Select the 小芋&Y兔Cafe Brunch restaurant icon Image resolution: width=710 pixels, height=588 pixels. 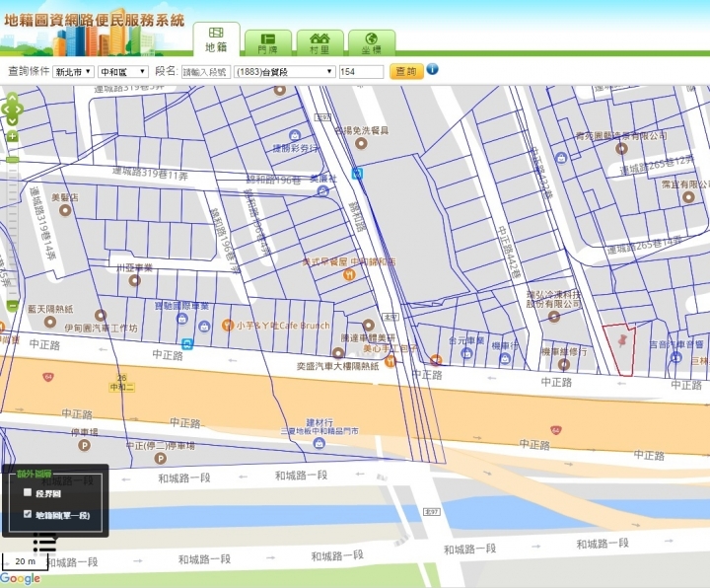227,326
